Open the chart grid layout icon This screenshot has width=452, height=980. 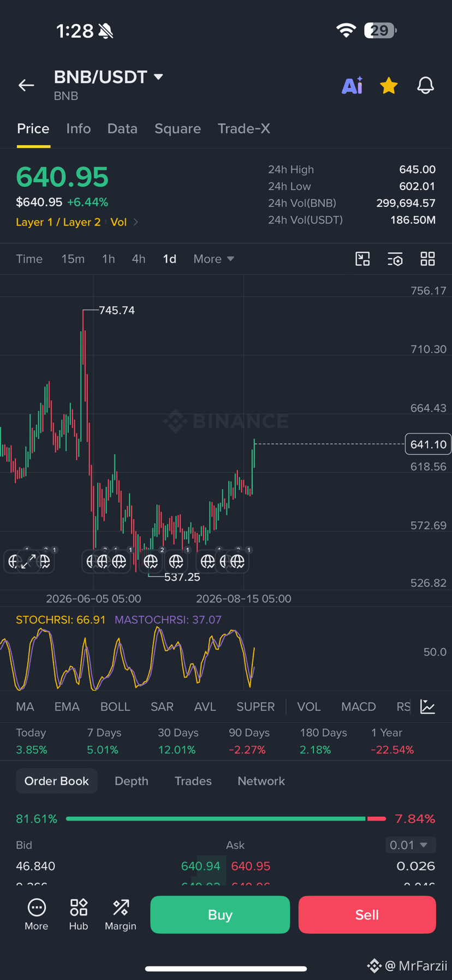coord(428,259)
